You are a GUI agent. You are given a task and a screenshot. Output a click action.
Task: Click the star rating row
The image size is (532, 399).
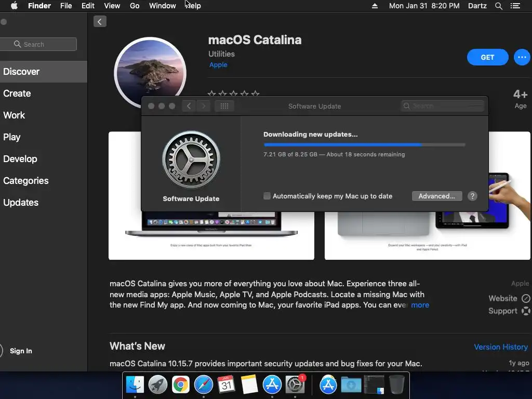click(x=233, y=94)
